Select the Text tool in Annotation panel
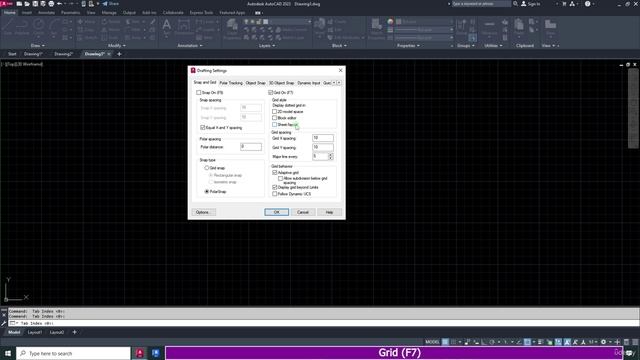640x360 pixels. point(167,26)
